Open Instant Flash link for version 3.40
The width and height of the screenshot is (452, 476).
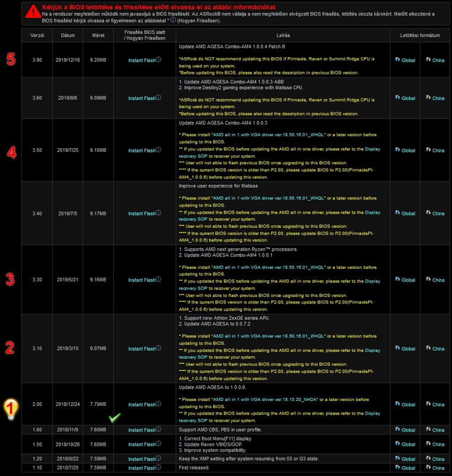click(142, 214)
